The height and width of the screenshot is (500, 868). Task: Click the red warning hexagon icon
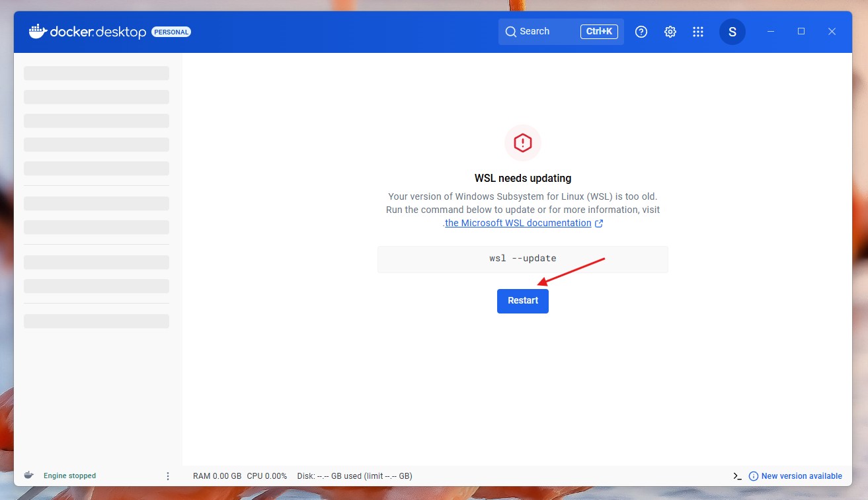[x=522, y=143]
